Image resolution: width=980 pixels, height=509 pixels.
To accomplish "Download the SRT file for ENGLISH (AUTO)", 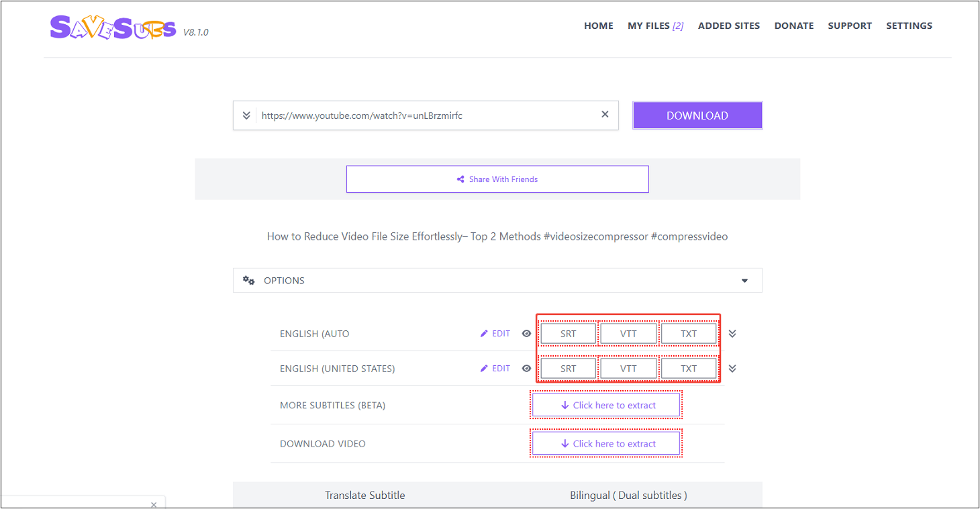I will tap(568, 333).
